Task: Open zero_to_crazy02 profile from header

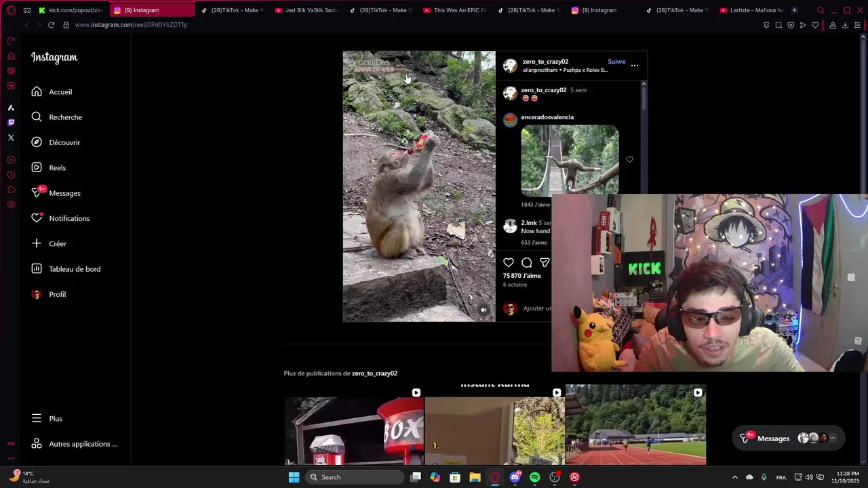Action: 545,62
